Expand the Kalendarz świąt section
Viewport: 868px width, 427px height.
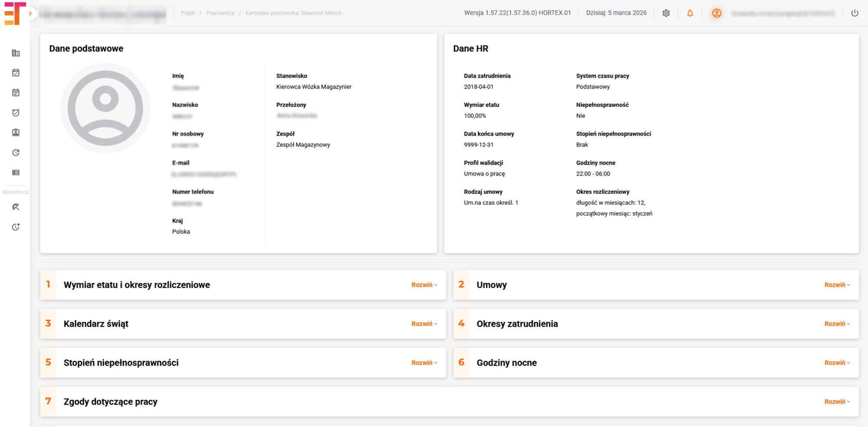(424, 324)
